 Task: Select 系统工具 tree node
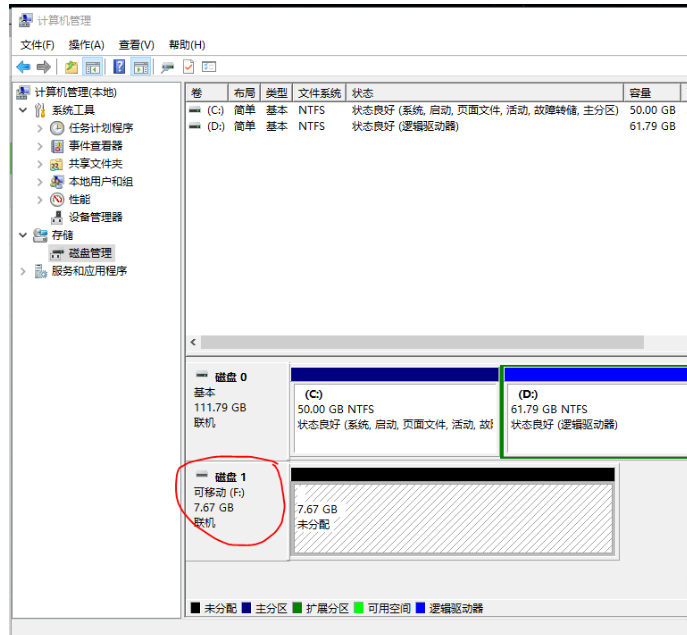point(73,110)
